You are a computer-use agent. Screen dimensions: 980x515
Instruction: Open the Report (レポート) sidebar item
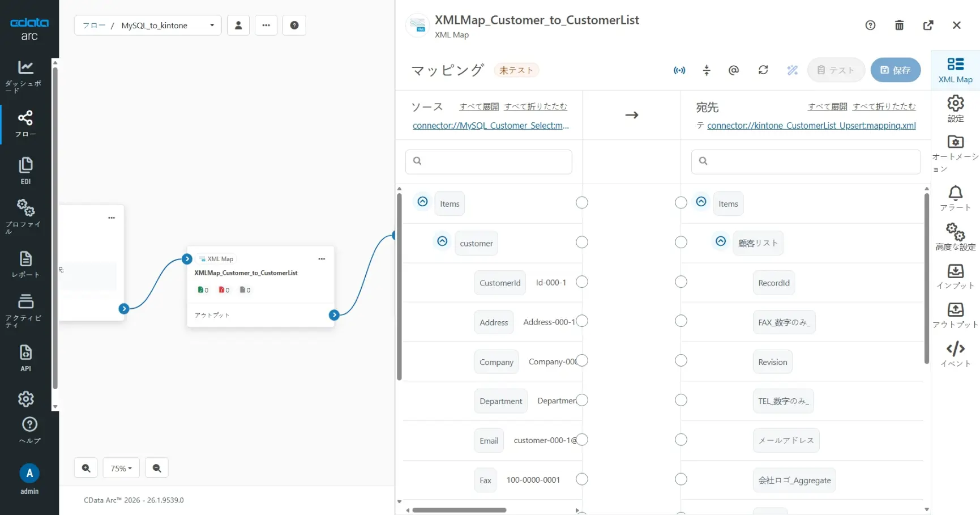click(x=25, y=264)
